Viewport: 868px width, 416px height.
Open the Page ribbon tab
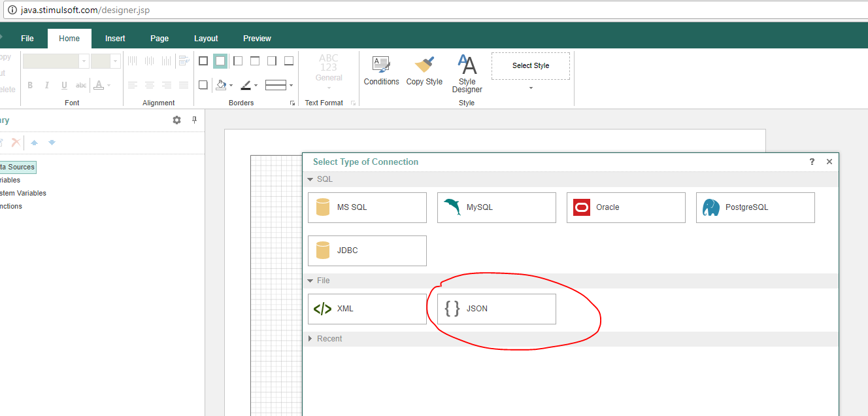pos(159,39)
